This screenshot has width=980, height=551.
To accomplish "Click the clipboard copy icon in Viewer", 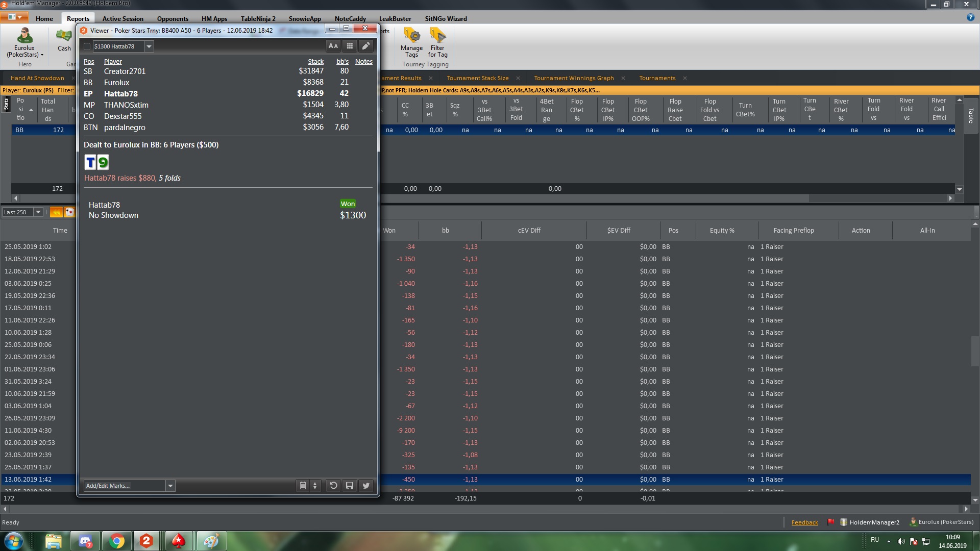I will click(303, 486).
